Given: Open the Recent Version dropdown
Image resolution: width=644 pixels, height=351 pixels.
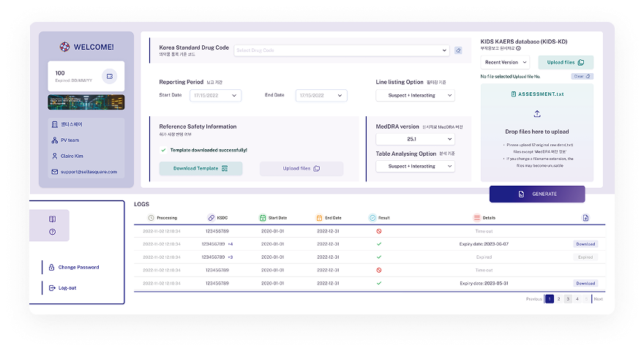Looking at the screenshot, I should pos(505,63).
